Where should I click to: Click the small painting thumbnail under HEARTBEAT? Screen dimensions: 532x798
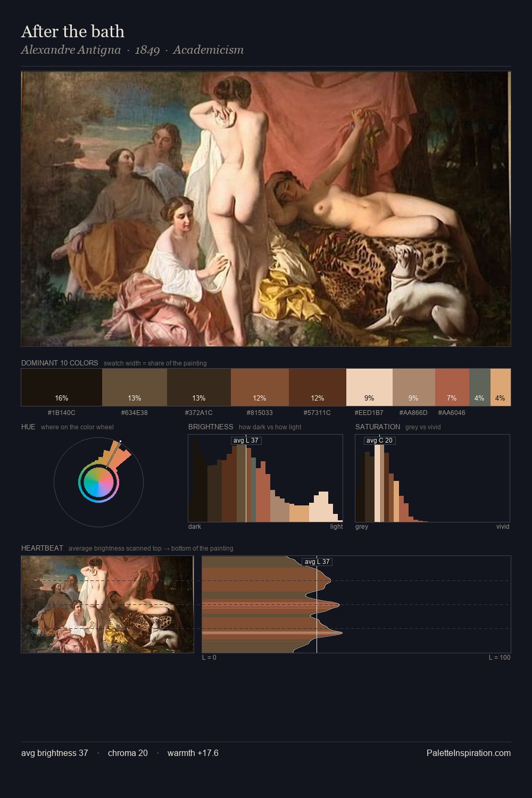tap(107, 604)
